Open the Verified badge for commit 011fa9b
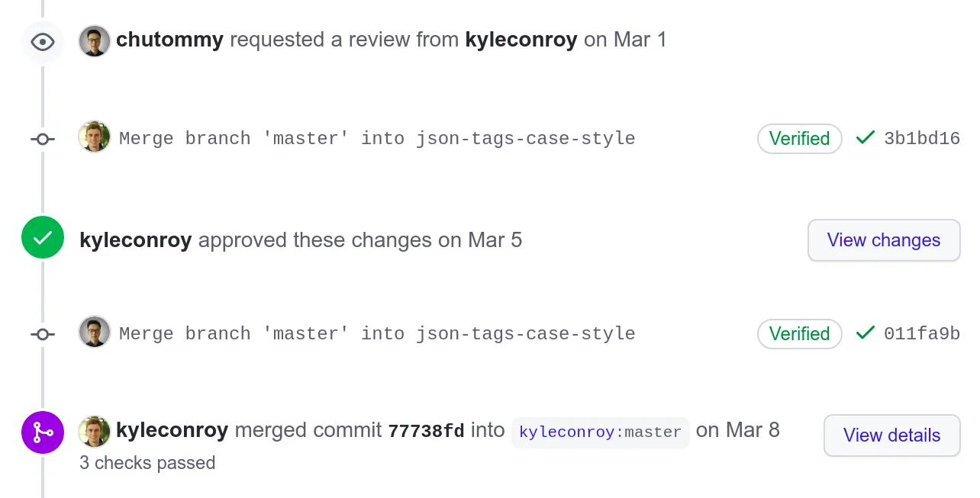 tap(799, 334)
